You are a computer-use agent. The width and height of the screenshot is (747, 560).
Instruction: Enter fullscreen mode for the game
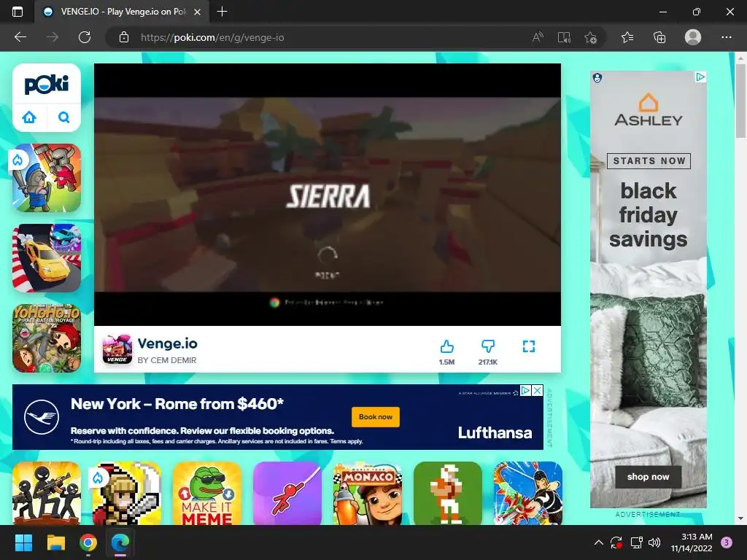[529, 346]
